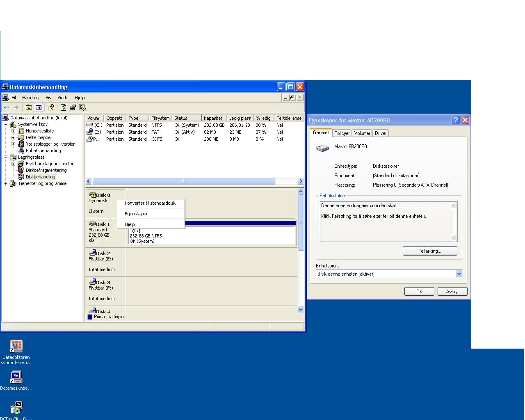Screen dimensions: 525x420
Task: Select Enhetsbehandling in the tree
Action: click(x=43, y=151)
